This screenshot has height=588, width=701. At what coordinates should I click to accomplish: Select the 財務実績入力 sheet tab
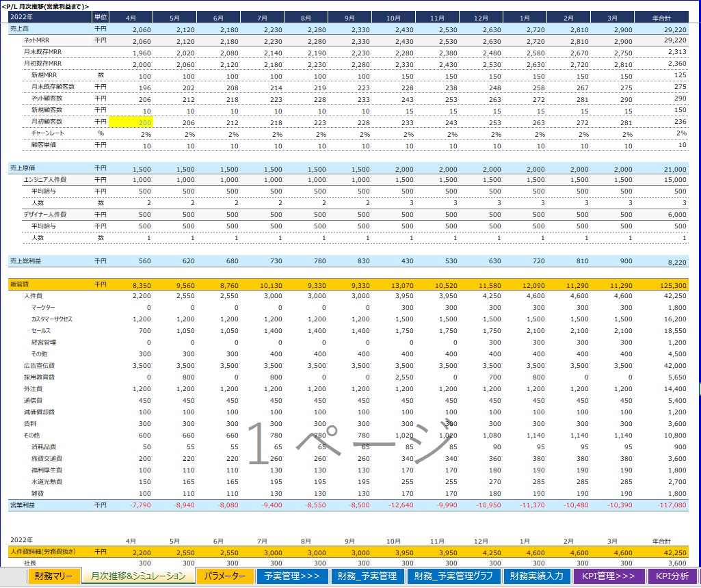[536, 576]
